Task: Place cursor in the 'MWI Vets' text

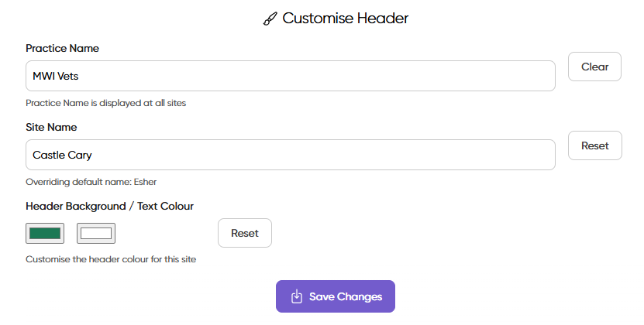Action: click(55, 76)
